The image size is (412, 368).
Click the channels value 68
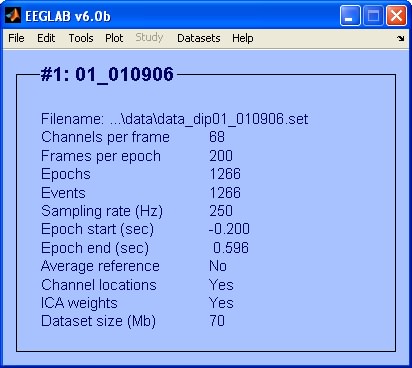[217, 137]
